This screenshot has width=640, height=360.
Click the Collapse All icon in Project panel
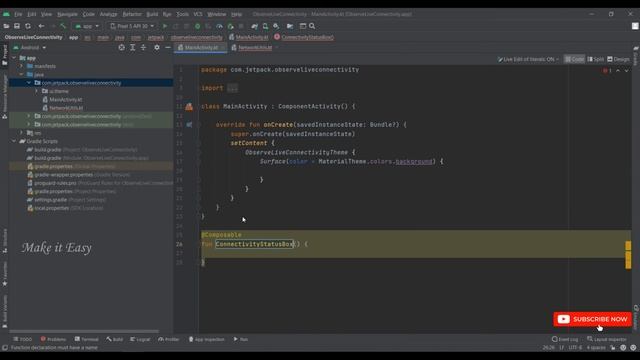(x=143, y=47)
